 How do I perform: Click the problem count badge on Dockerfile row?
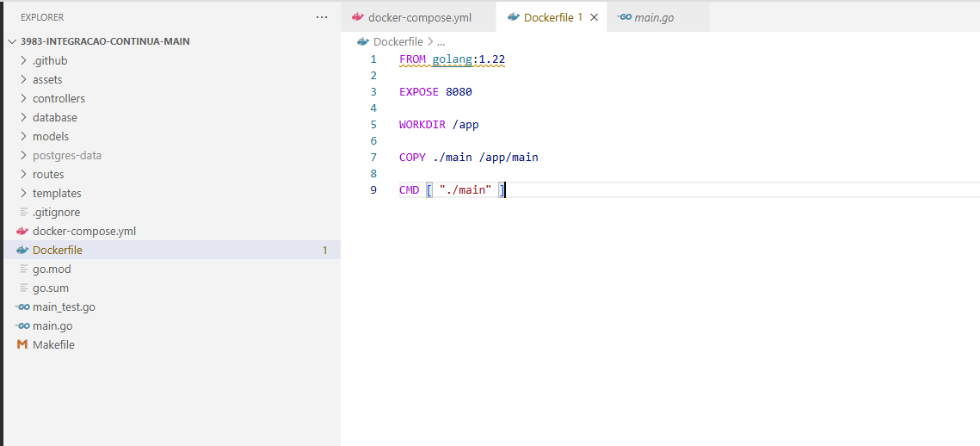tap(325, 251)
